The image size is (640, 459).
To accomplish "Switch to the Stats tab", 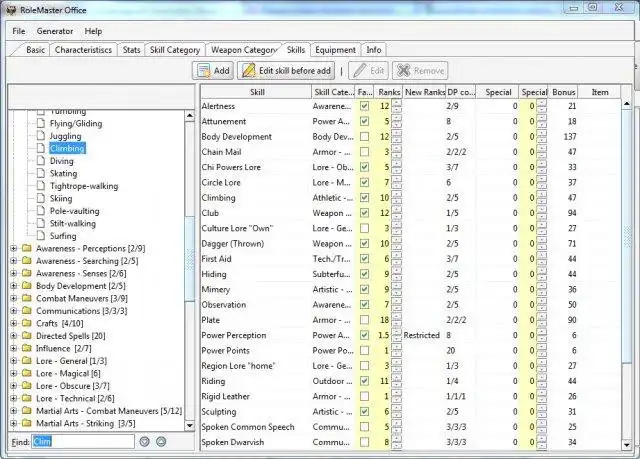I will click(x=131, y=50).
